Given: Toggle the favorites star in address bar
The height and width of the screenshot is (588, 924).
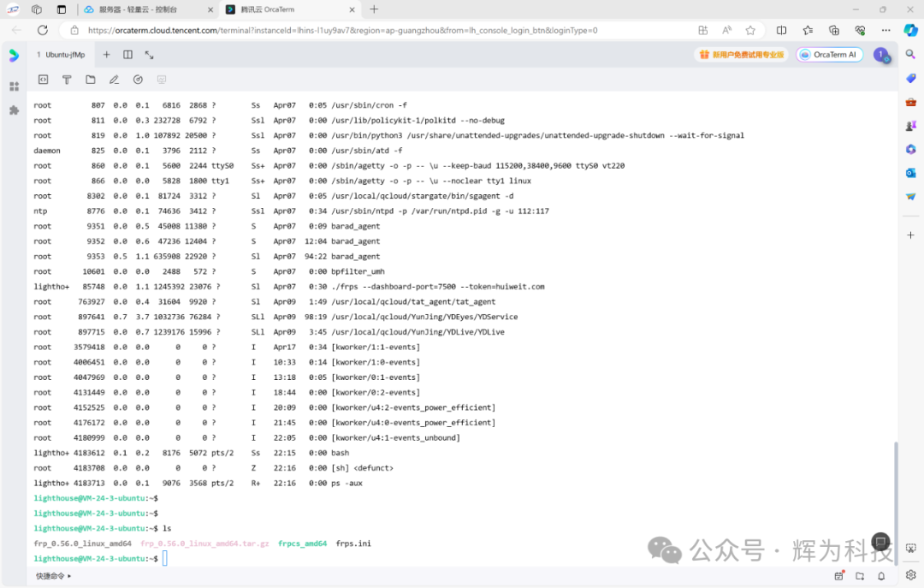Looking at the screenshot, I should coord(749,29).
